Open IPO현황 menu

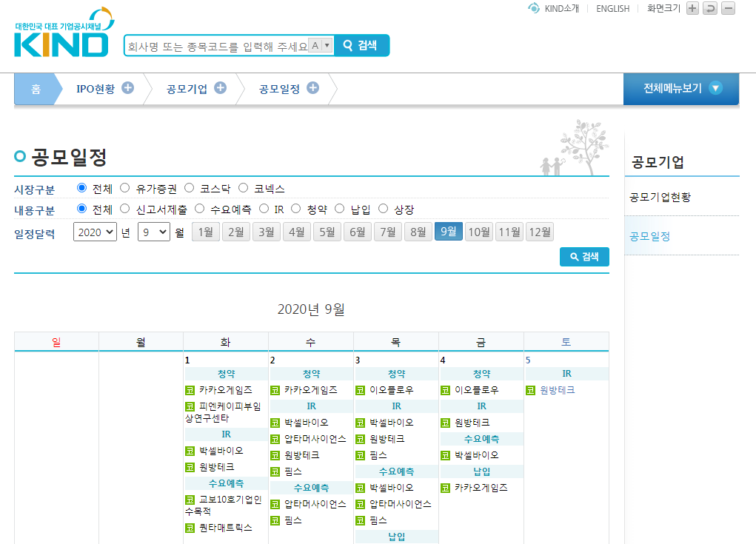[x=96, y=89]
